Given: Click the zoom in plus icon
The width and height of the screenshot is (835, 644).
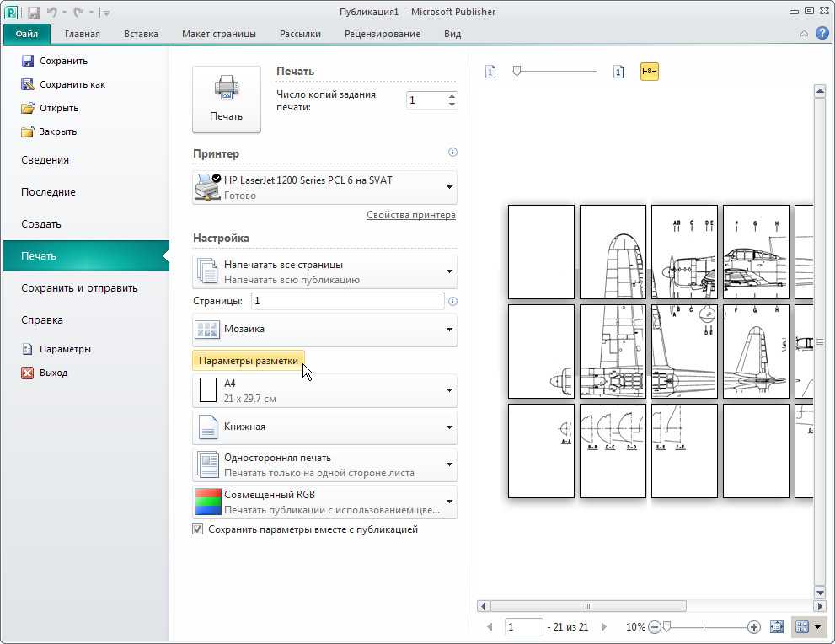Looking at the screenshot, I should (753, 627).
